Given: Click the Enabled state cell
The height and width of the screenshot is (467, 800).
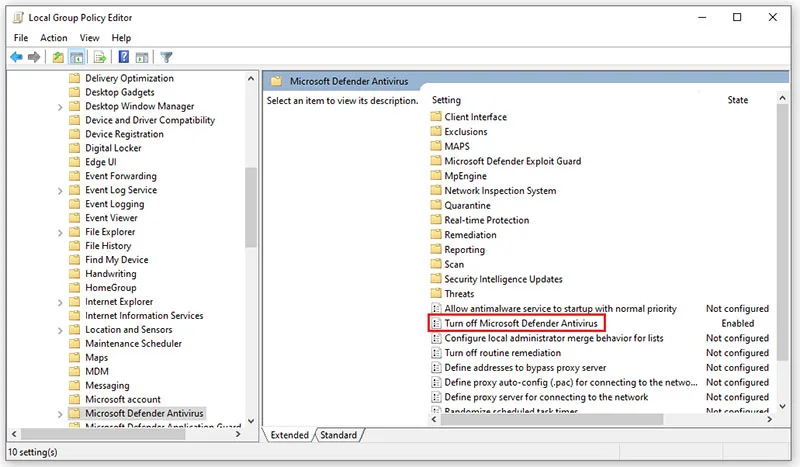Looking at the screenshot, I should [737, 323].
